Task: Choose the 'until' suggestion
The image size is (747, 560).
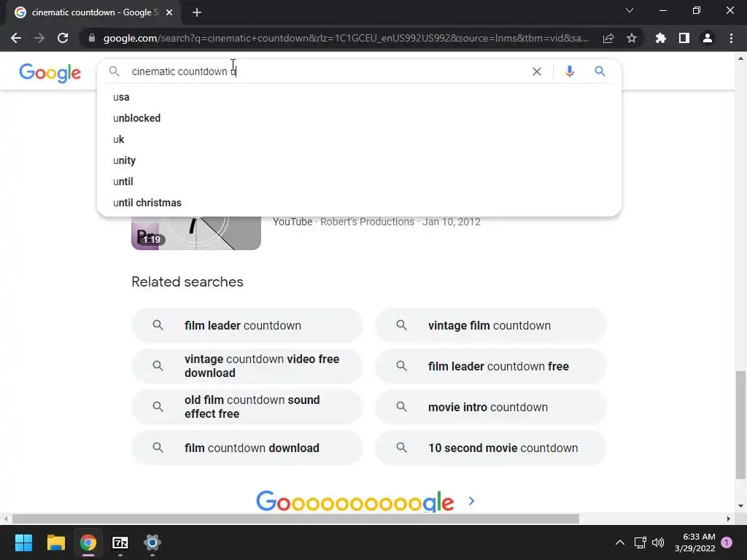Action: (x=359, y=182)
